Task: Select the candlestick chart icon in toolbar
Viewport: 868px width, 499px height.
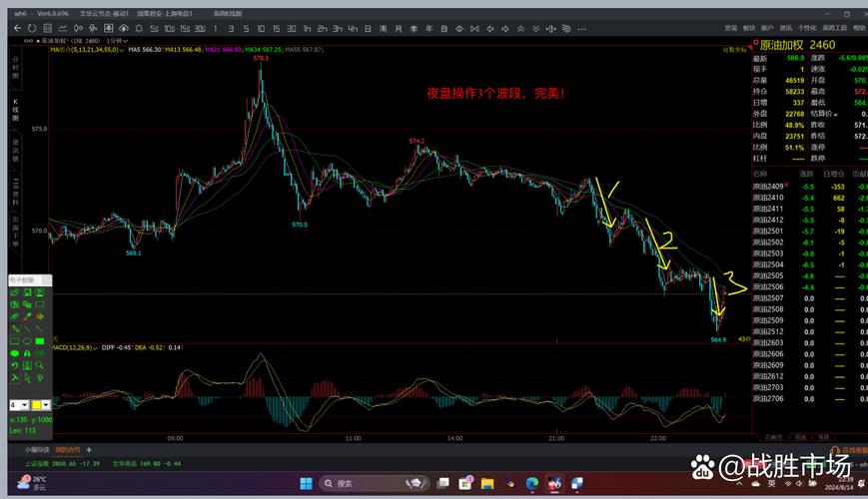Action: coord(78,28)
